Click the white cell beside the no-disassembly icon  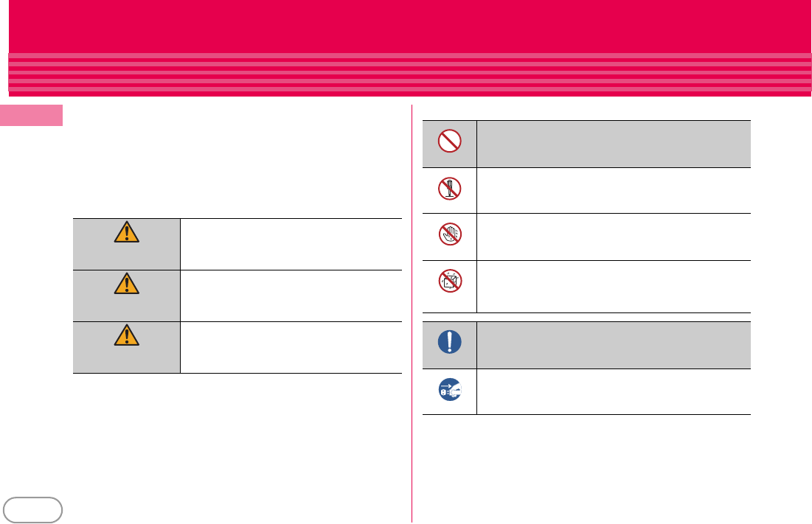click(x=614, y=190)
